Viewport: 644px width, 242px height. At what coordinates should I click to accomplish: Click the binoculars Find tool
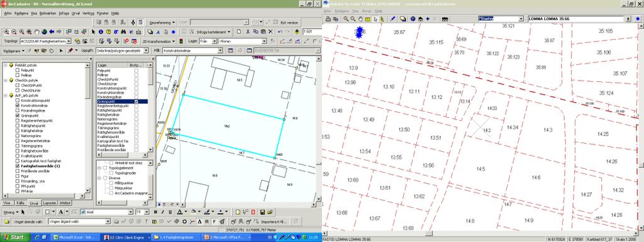tap(123, 32)
